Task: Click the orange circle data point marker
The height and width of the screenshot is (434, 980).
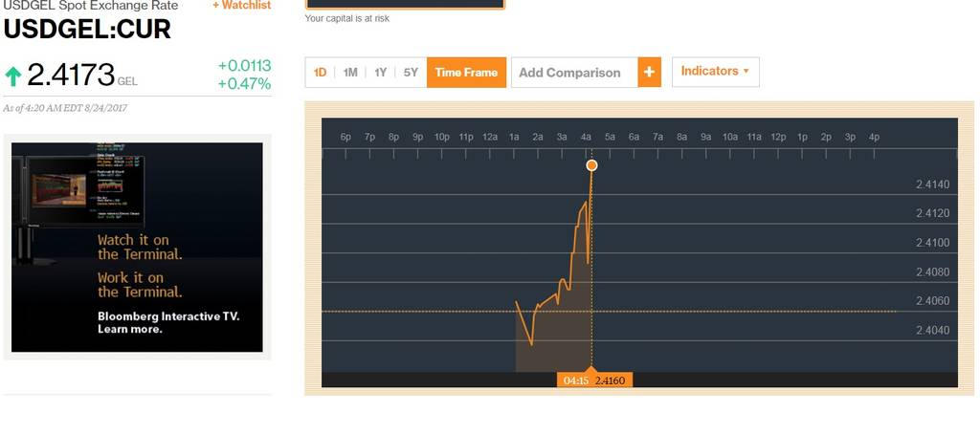Action: [x=591, y=164]
